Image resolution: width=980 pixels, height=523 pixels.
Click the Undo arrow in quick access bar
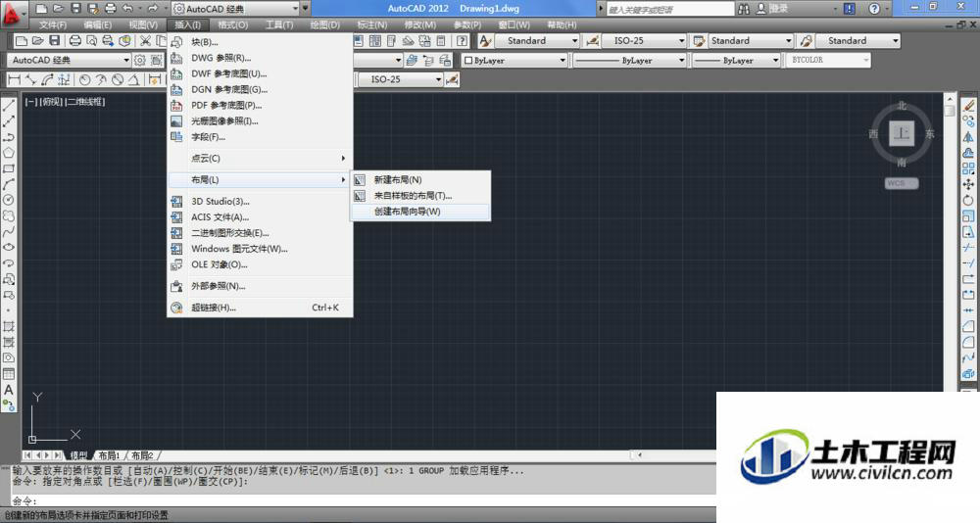point(128,8)
